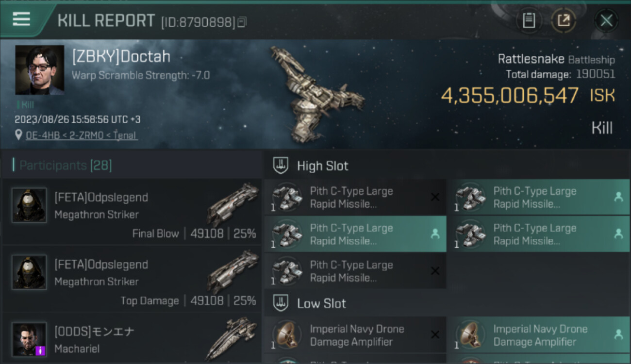Select destroyed launcher in third high slot row
This screenshot has height=364, width=631.
355,271
